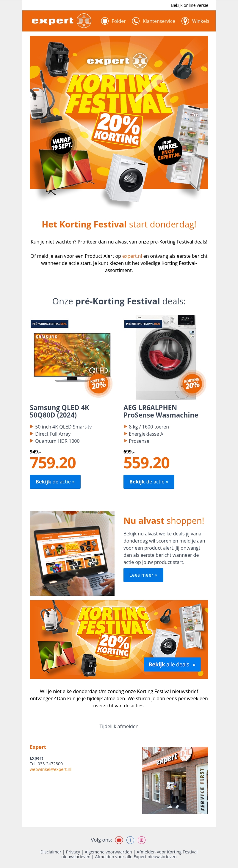This screenshot has height=868, width=238.
Task: Open the Folder icon in the header
Action: tap(105, 21)
